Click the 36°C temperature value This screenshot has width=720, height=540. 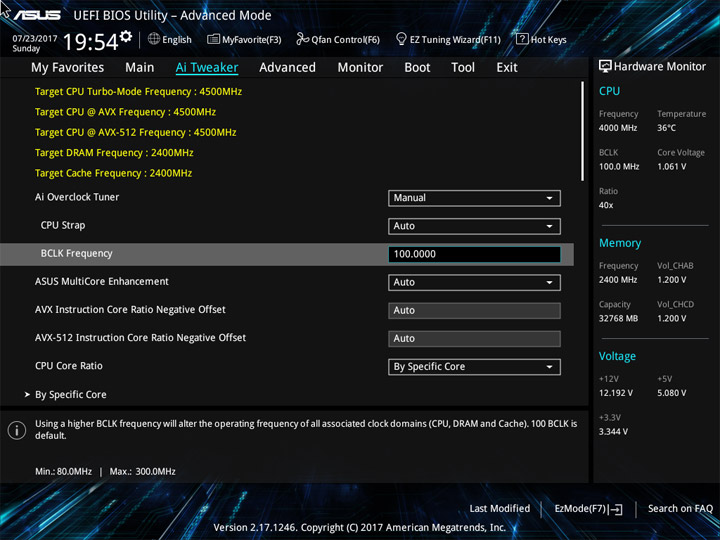click(x=666, y=128)
